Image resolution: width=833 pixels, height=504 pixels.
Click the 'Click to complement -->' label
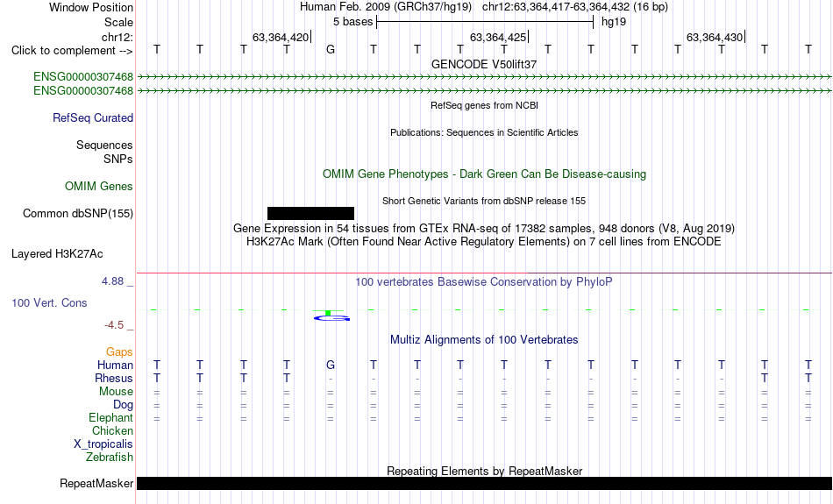(72, 51)
